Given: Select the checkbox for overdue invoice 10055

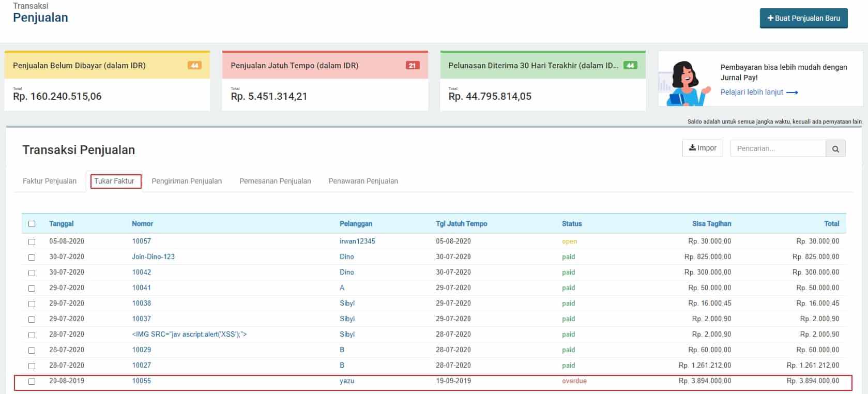Looking at the screenshot, I should click(32, 381).
